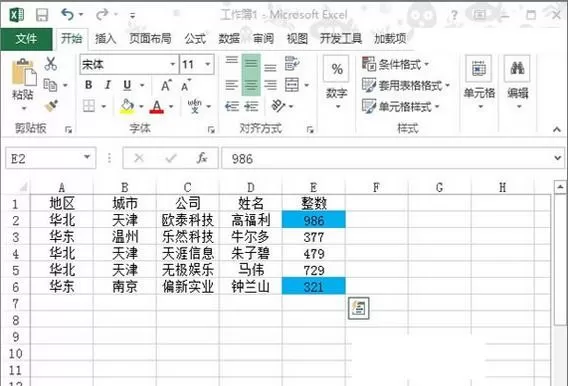Click the Borders icon

89,106
